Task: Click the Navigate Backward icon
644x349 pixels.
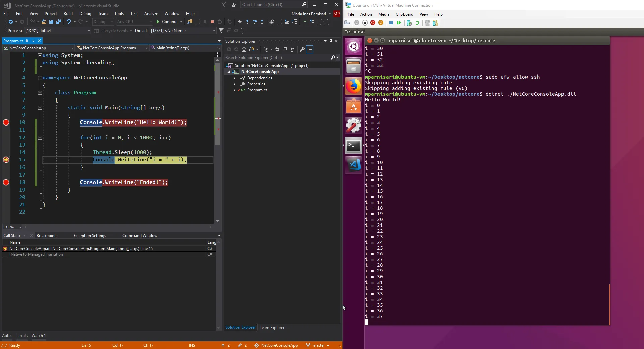Action: [x=11, y=22]
